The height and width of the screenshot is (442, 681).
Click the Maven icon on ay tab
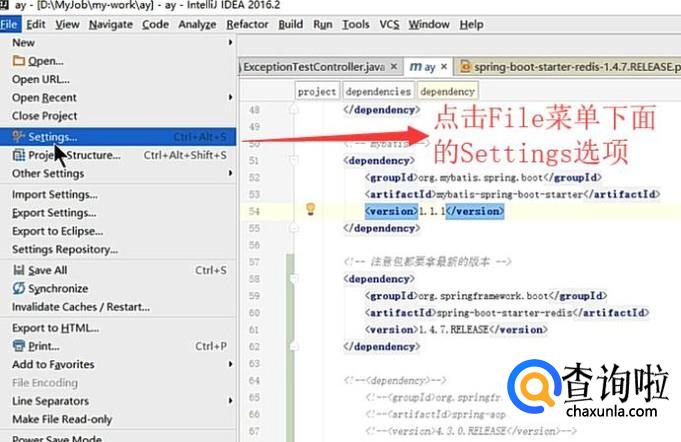click(x=415, y=67)
